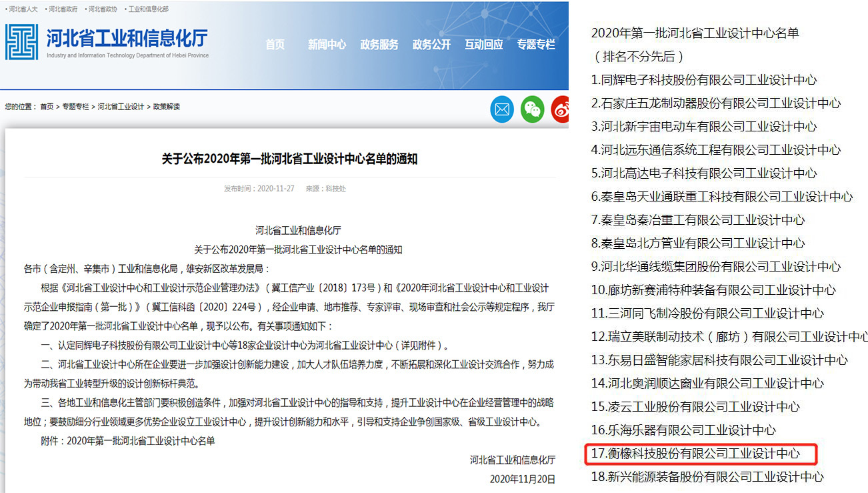Select entry 17.衡橡科技股份有限公司
The width and height of the screenshot is (868, 493).
point(695,454)
